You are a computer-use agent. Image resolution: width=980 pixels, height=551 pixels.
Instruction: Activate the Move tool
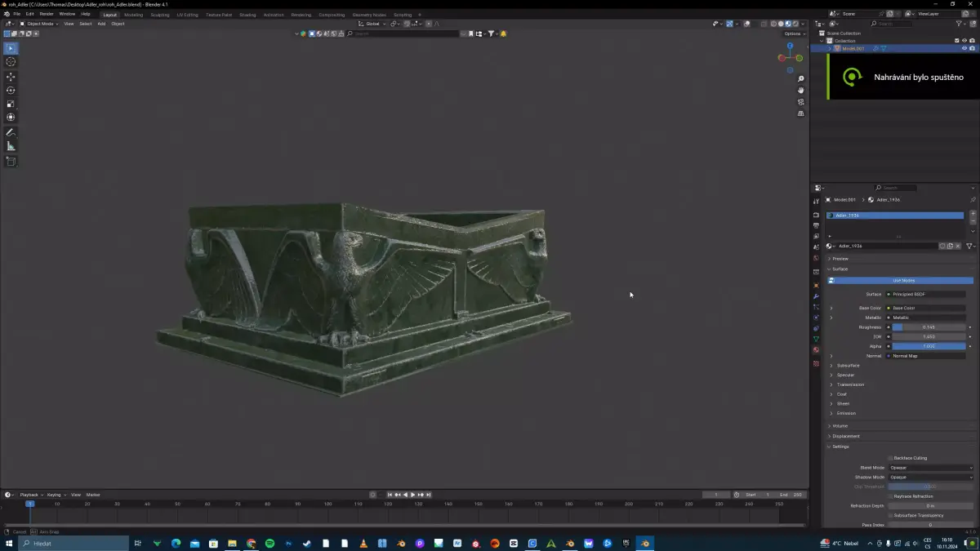(x=11, y=76)
